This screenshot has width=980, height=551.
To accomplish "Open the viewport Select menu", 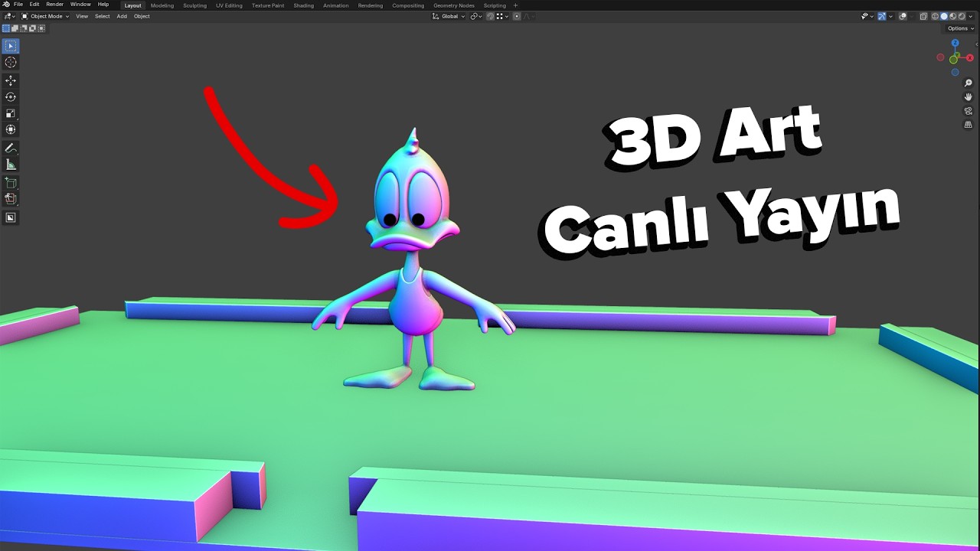I will pyautogui.click(x=103, y=16).
